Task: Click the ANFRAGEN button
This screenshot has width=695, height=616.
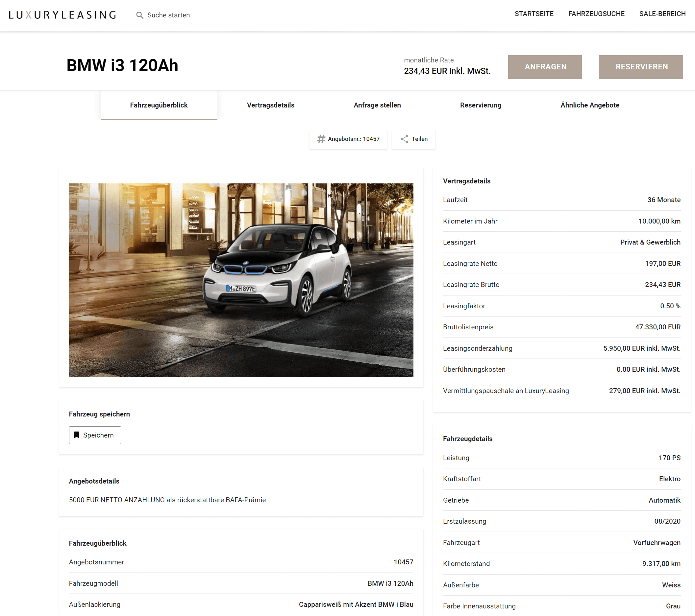Action: coord(545,67)
